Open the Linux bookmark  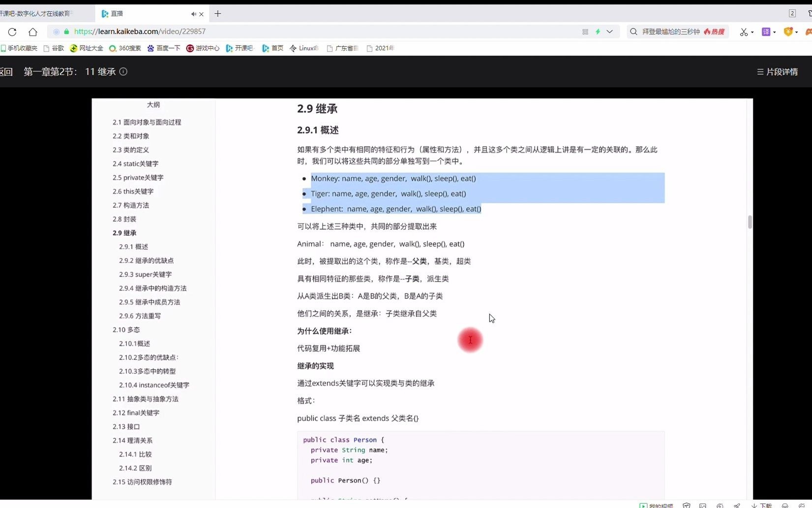click(304, 48)
